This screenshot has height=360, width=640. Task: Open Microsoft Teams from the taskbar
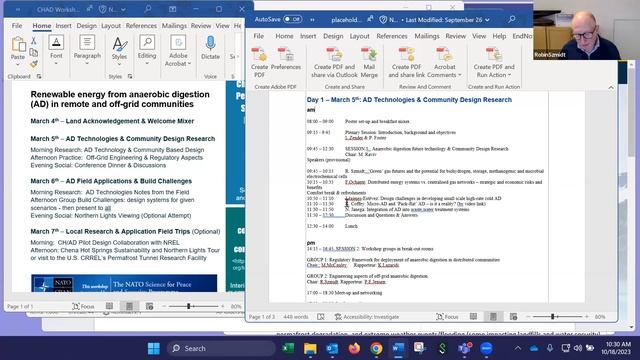(464, 348)
